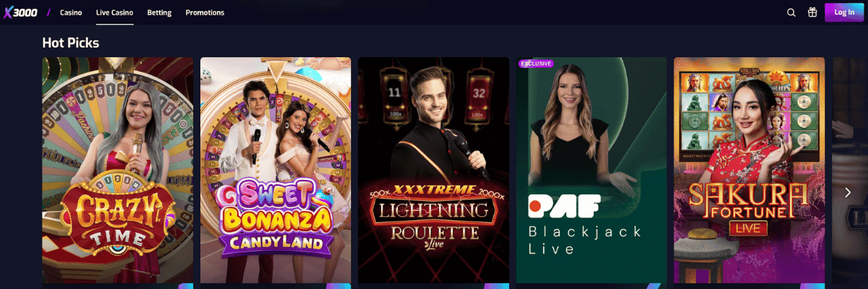Click the EXCLUSIVE badge on Blackjack tile
This screenshot has width=868, height=289.
[537, 64]
